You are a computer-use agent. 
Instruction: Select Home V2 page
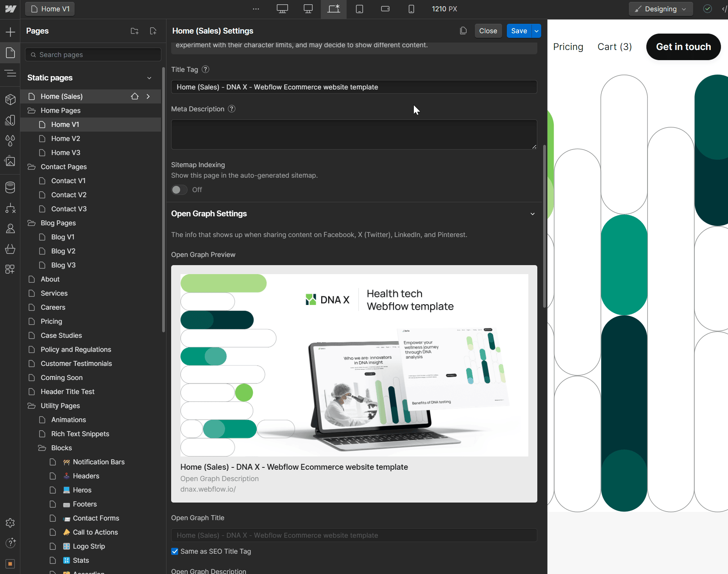point(91,139)
